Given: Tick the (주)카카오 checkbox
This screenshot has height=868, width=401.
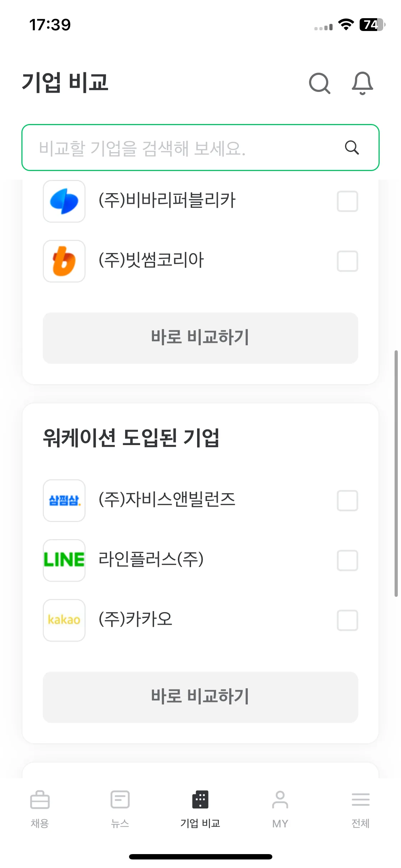Looking at the screenshot, I should [x=348, y=620].
